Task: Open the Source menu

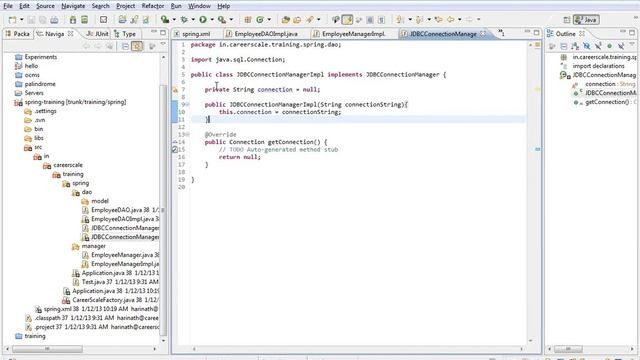Action: 45,6
